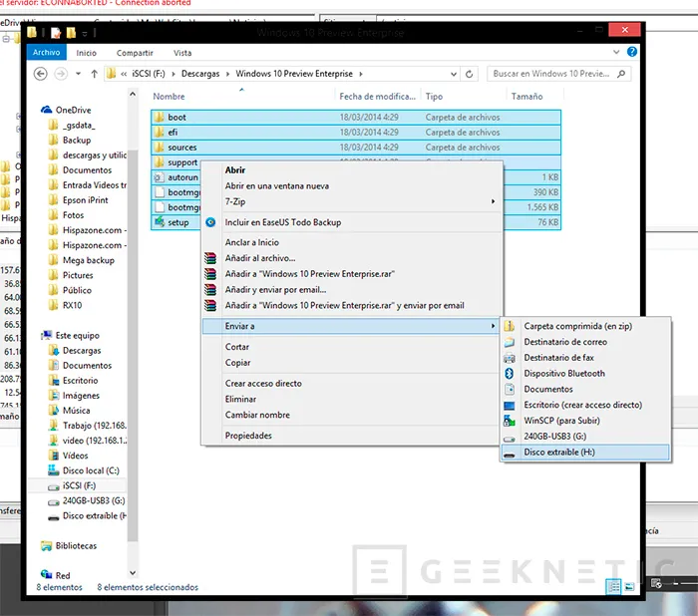The width and height of the screenshot is (698, 616).
Task: Click Red network icon in sidebar
Action: pyautogui.click(x=46, y=574)
